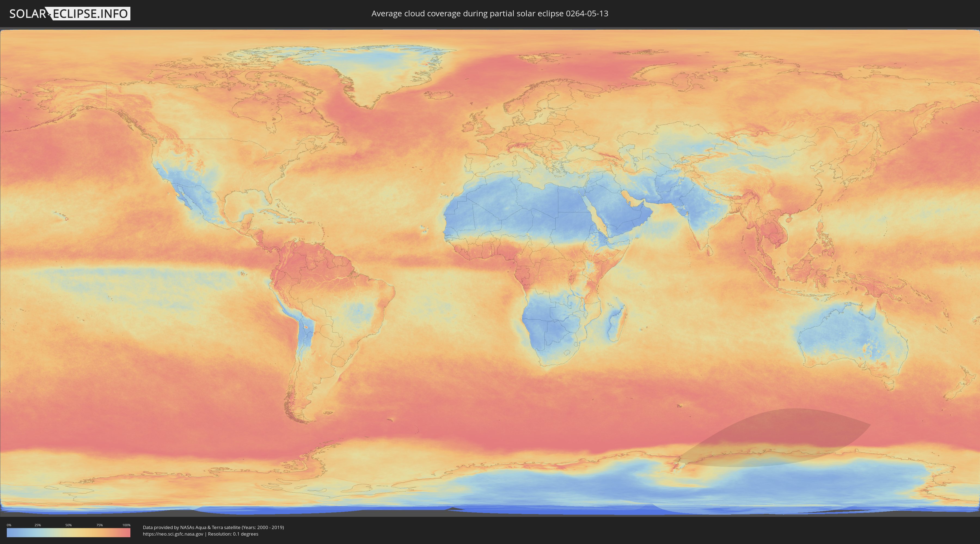Viewport: 980px width, 544px height.
Task: Click the 100% legend label
Action: 126,525
